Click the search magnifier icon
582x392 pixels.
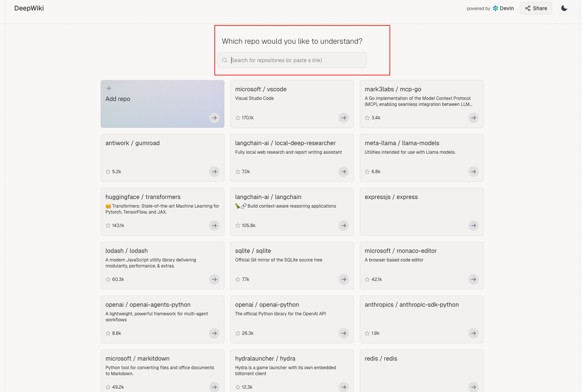(225, 60)
